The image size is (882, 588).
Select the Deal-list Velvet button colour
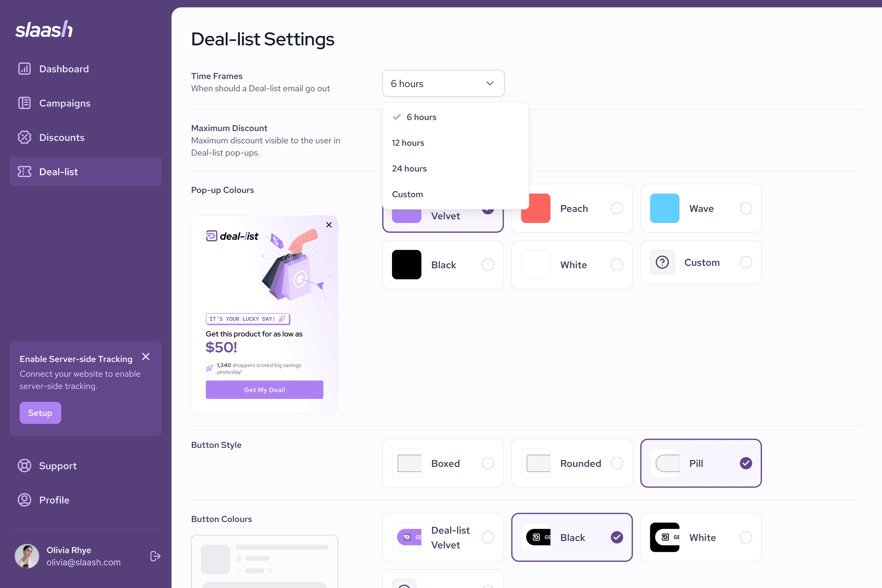[x=488, y=537]
